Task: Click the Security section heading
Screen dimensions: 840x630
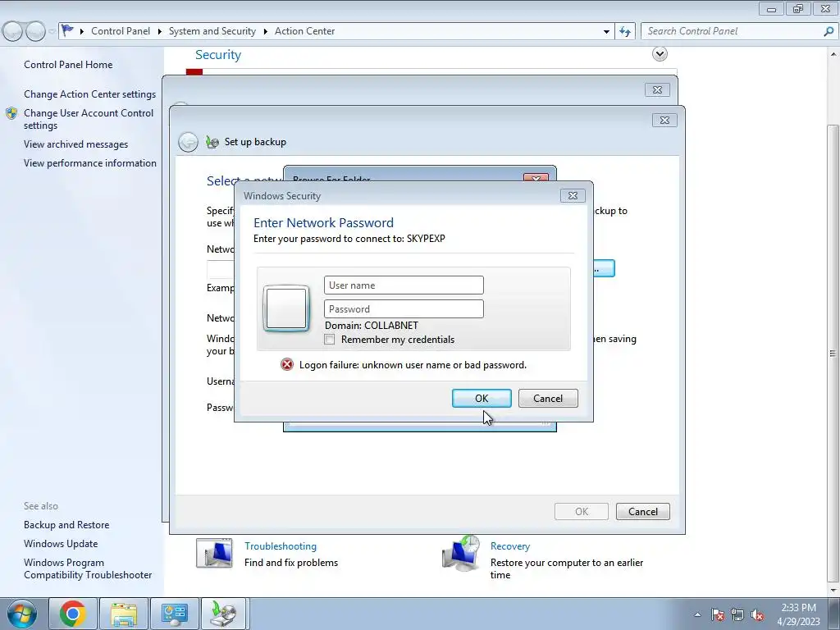Action: (218, 55)
